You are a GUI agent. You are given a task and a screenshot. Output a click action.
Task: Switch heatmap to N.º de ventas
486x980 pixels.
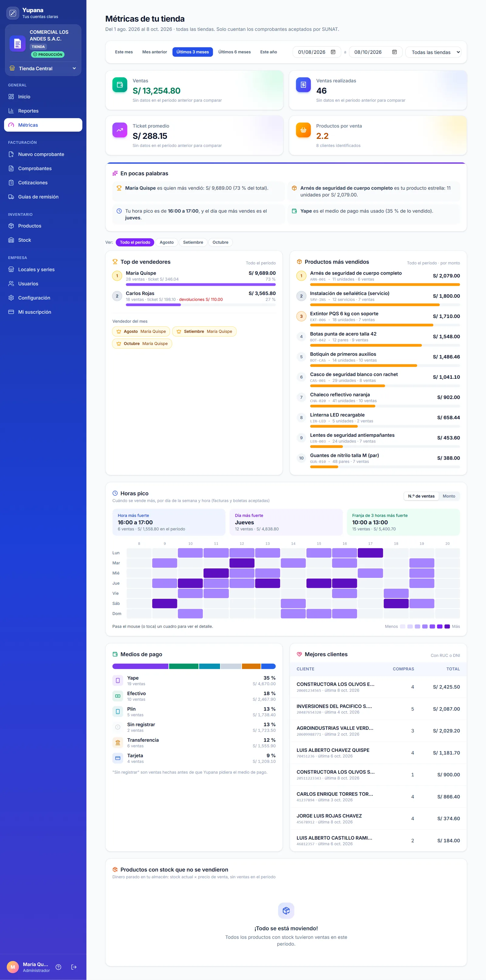[421, 496]
